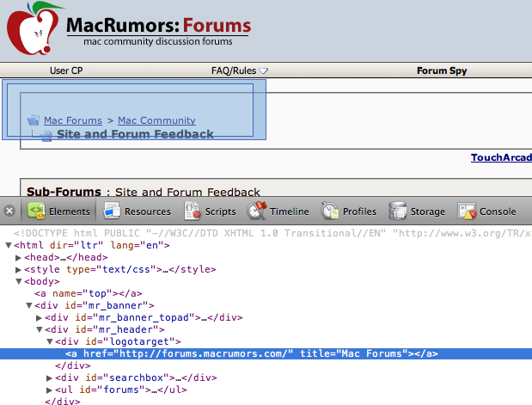Viewport: 532px width, 405px height.
Task: Collapse the html element node
Action: coord(9,245)
